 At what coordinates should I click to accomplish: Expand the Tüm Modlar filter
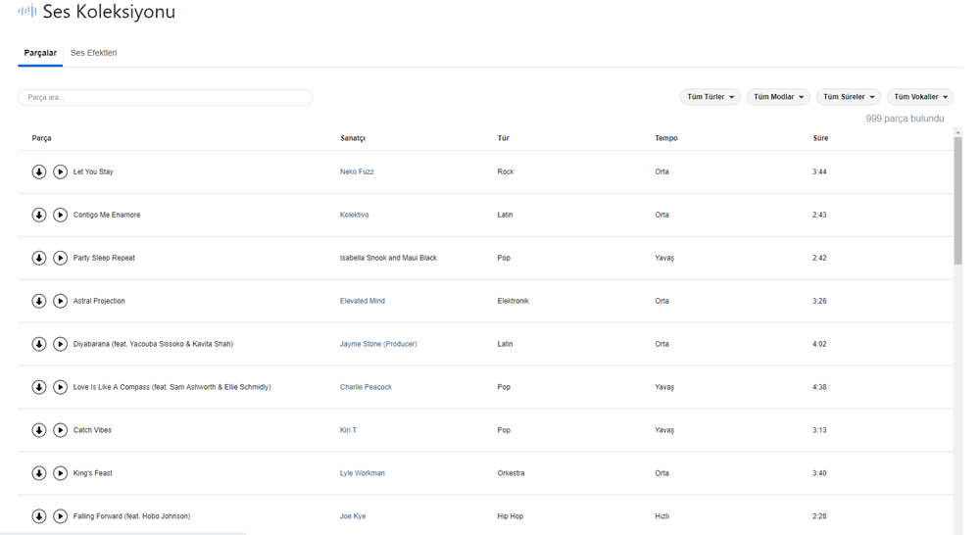pos(778,97)
